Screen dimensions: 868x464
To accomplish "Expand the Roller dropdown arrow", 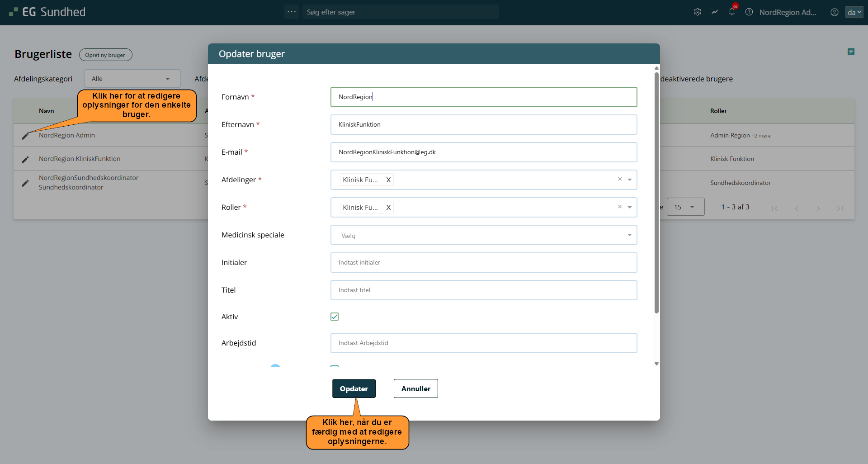I will (x=630, y=208).
